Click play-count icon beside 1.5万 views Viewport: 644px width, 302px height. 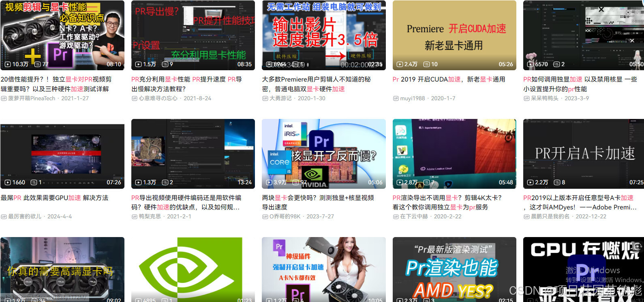pyautogui.click(x=138, y=64)
